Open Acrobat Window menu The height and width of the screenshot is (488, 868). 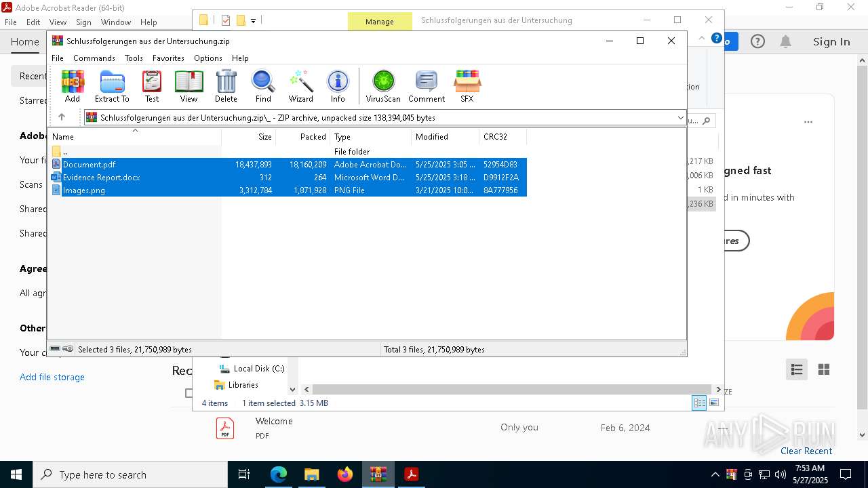[116, 22]
